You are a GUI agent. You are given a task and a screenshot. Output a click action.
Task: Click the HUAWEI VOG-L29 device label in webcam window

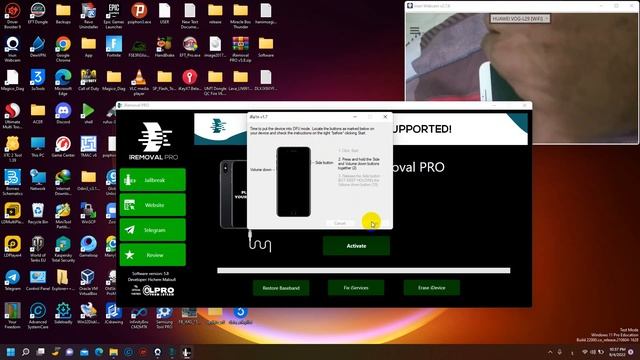click(x=519, y=18)
